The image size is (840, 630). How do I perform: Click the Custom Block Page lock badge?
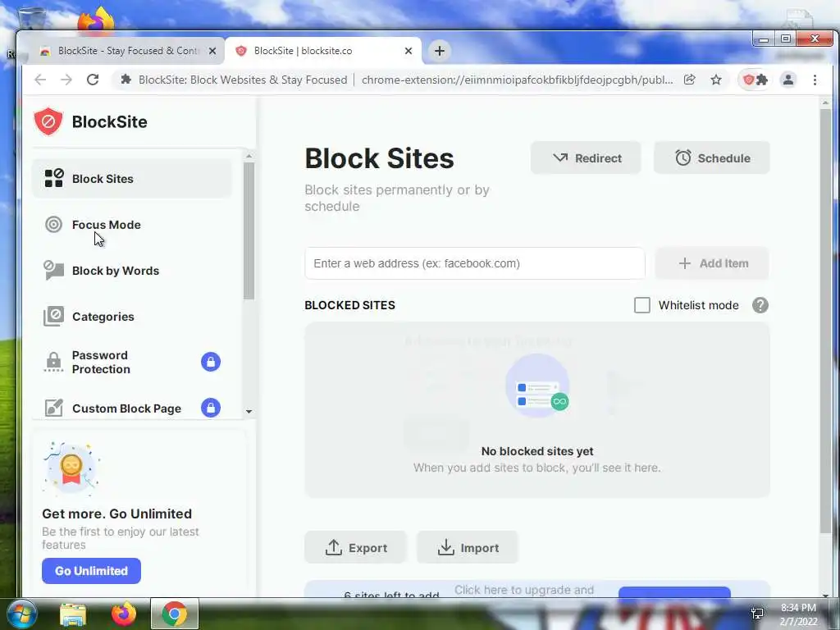(x=211, y=408)
